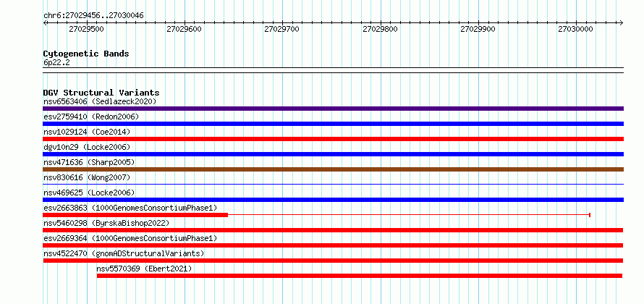Click the 27029900 ruler position label

tap(478, 29)
